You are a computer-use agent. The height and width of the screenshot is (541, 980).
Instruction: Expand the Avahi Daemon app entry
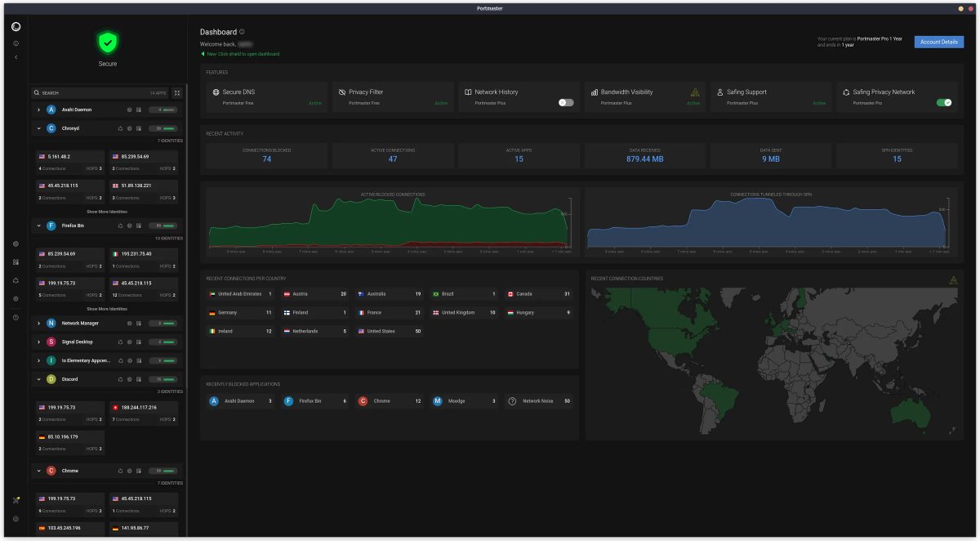tap(38, 110)
